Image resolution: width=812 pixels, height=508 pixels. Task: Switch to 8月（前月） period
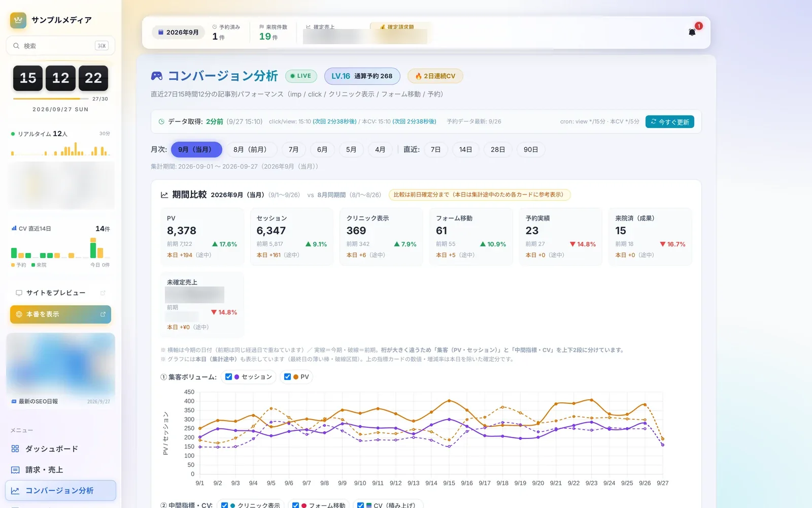coord(252,150)
